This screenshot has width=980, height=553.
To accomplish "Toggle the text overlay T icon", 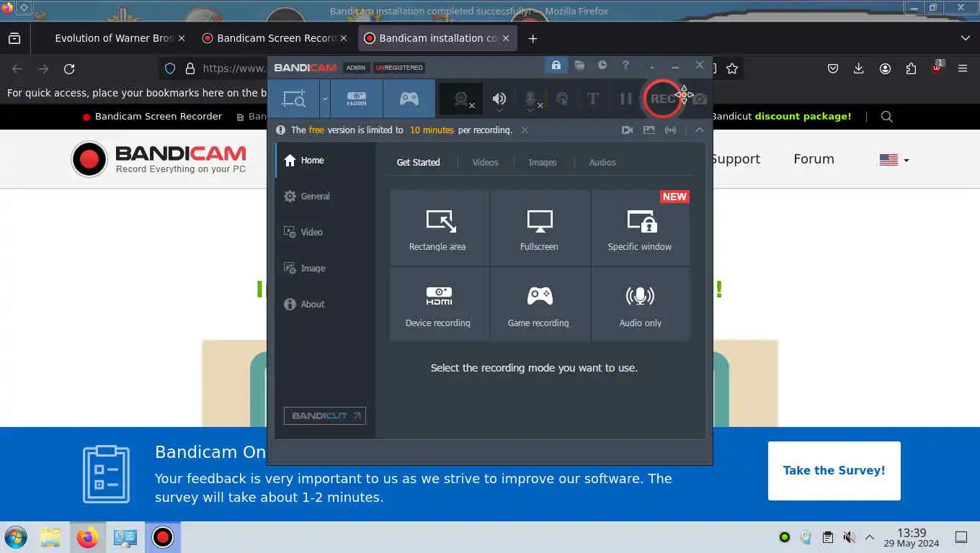I will tap(593, 99).
